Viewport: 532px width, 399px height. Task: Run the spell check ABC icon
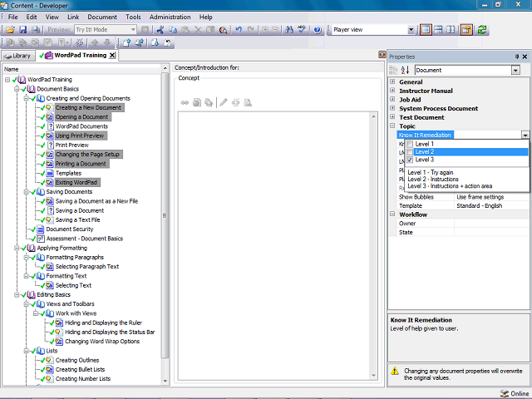point(301,30)
